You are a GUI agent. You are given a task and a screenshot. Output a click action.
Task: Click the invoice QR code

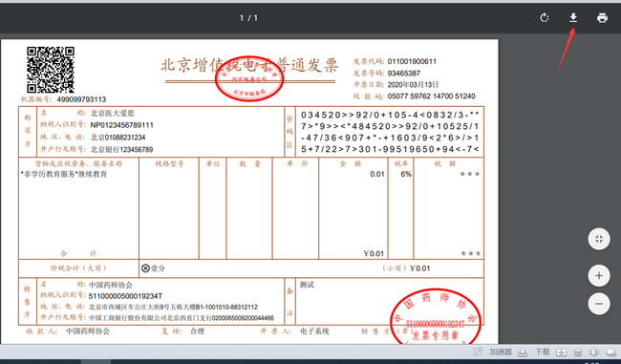51,70
